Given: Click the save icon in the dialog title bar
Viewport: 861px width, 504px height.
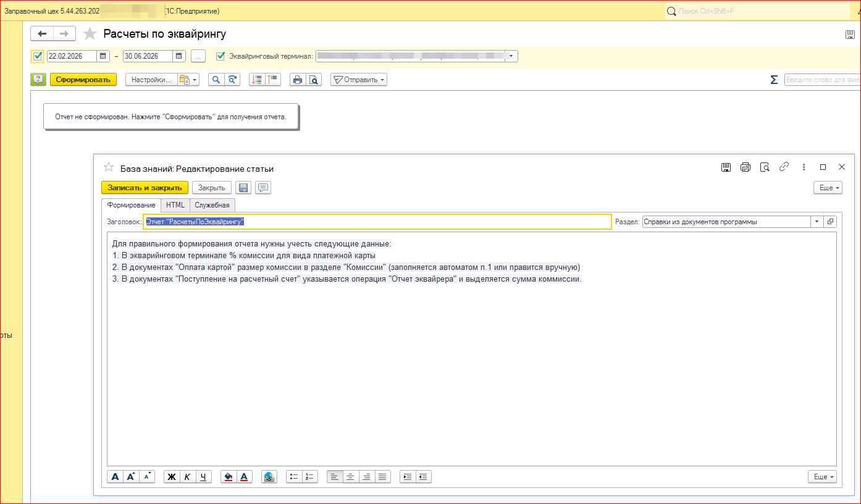Looking at the screenshot, I should [x=726, y=167].
